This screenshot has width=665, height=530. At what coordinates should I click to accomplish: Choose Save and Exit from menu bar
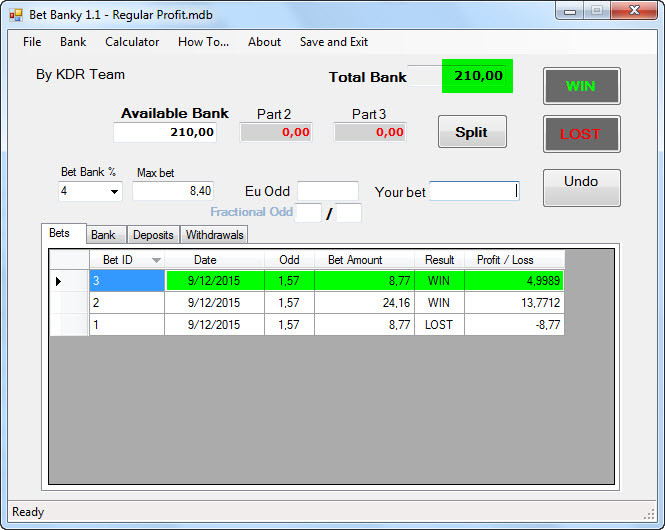[x=334, y=42]
